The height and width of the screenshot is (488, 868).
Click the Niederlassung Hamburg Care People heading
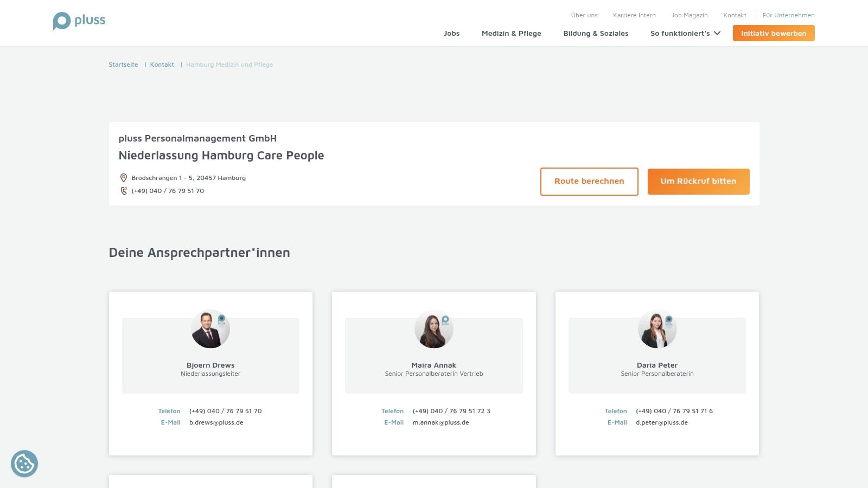pos(221,156)
